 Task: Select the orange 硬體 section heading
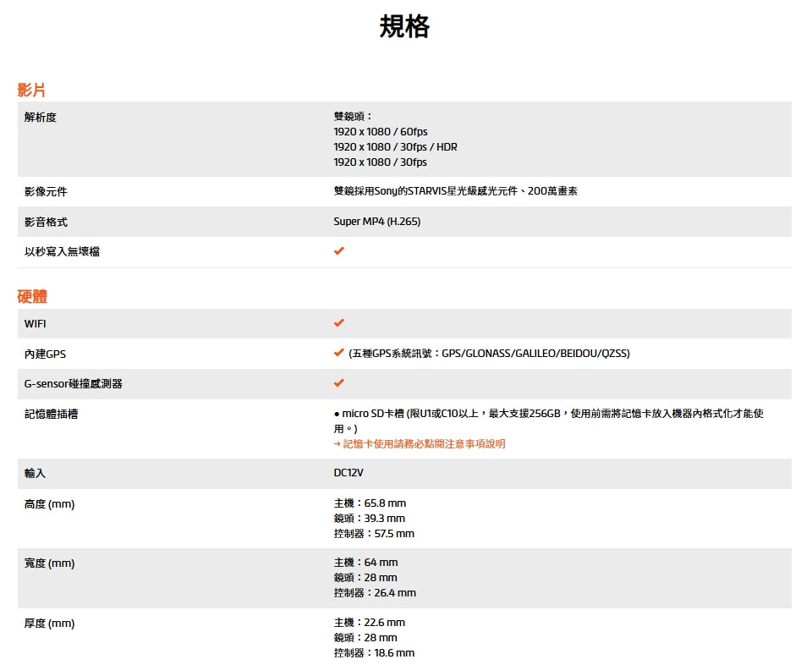pos(32,296)
